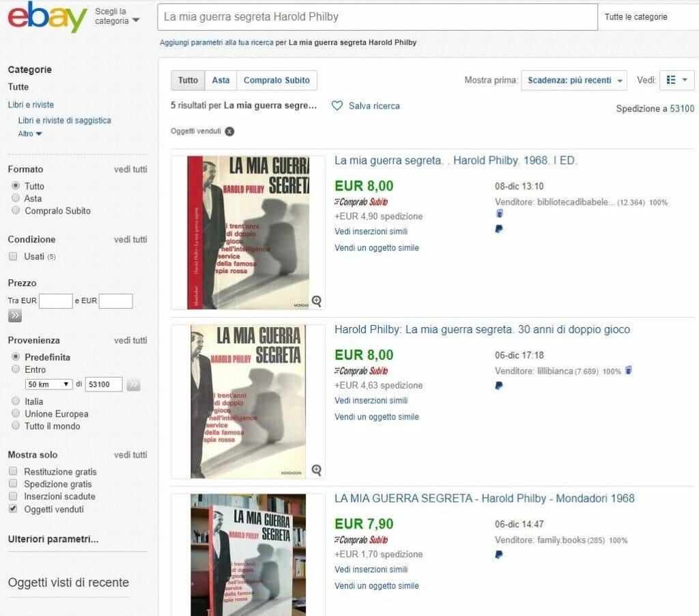
Task: Enable the Spedizione gratis filter
Action: tap(14, 484)
